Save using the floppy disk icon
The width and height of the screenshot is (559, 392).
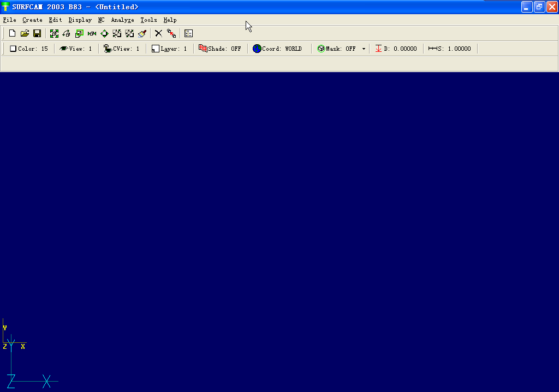(x=37, y=33)
